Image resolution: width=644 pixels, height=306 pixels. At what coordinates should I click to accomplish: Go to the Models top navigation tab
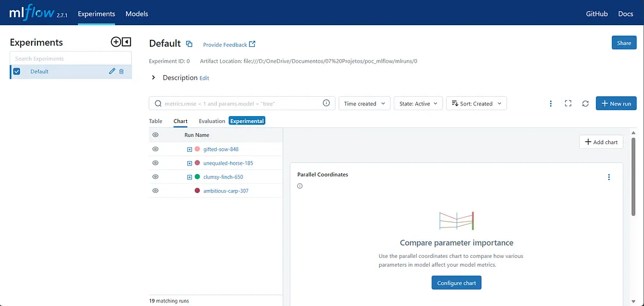point(137,13)
